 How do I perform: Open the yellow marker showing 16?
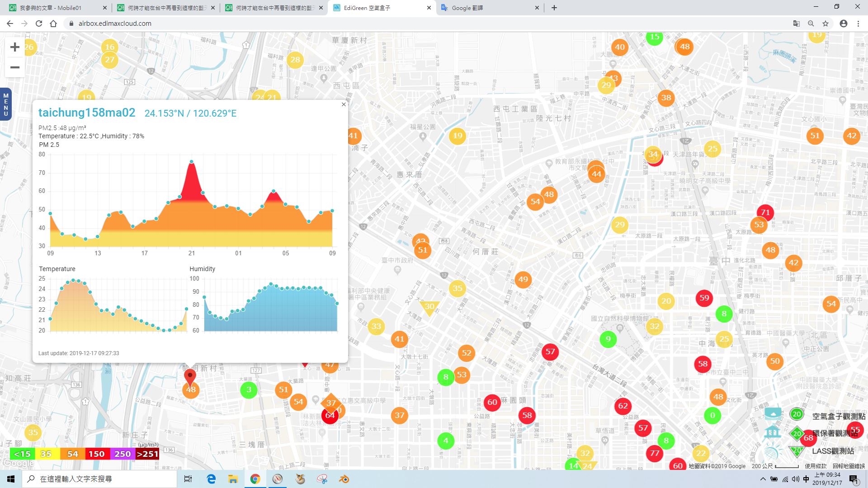pyautogui.click(x=110, y=47)
